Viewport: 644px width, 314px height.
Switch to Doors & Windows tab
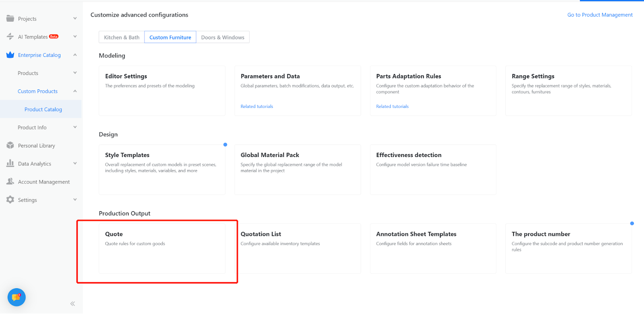click(223, 37)
